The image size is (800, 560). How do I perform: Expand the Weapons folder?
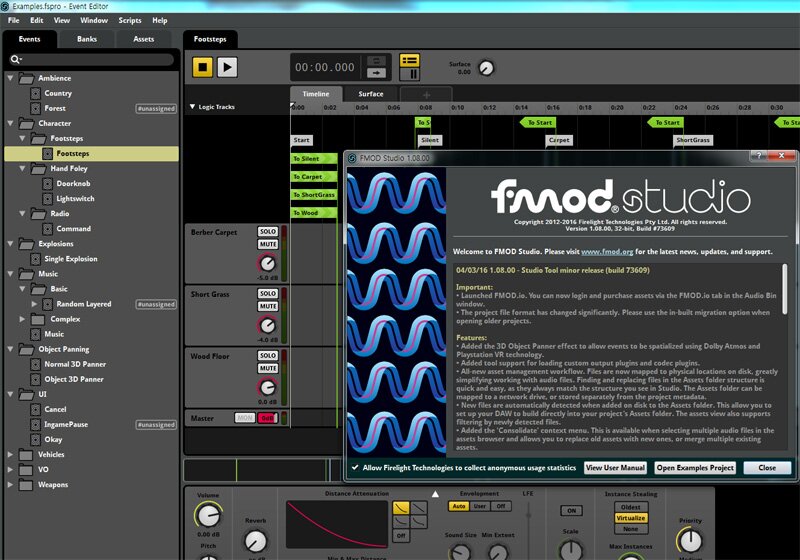(10, 485)
